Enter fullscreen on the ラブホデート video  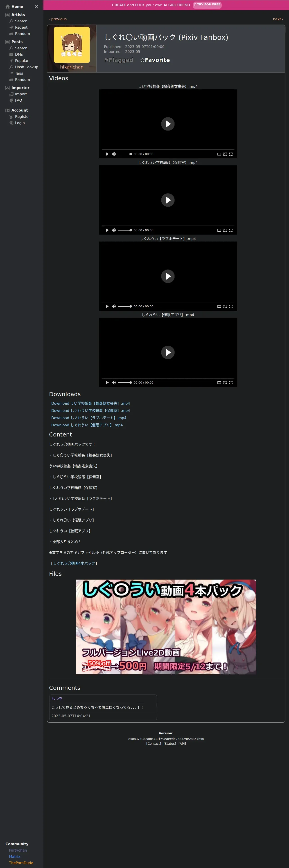[231, 306]
